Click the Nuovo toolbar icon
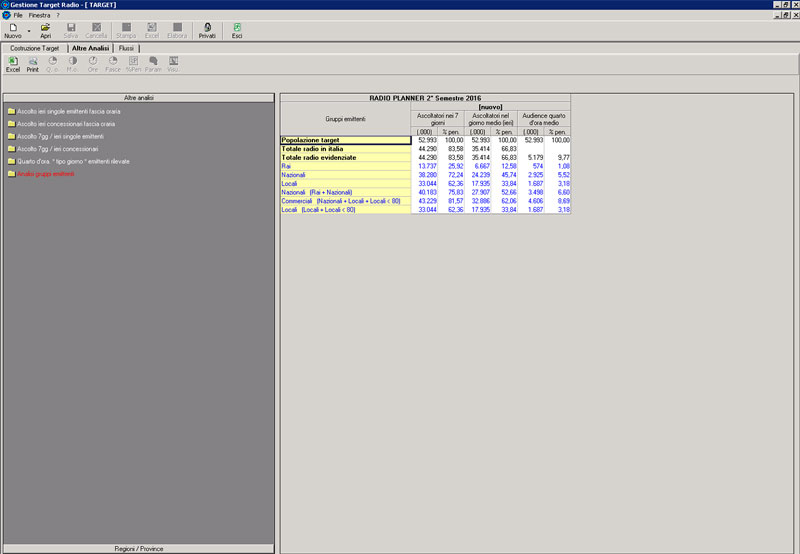This screenshot has height=554, width=800. point(12,30)
